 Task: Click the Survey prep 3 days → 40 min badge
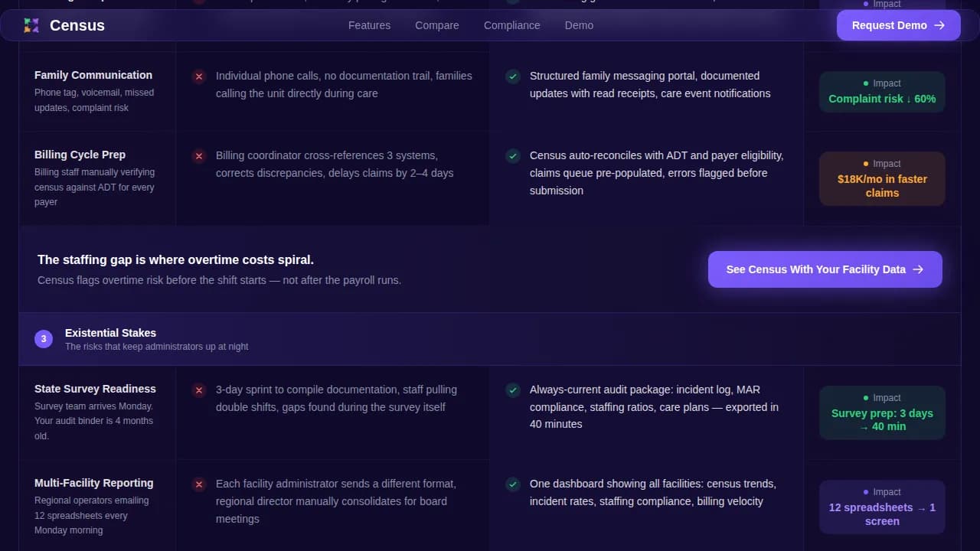[x=882, y=412]
